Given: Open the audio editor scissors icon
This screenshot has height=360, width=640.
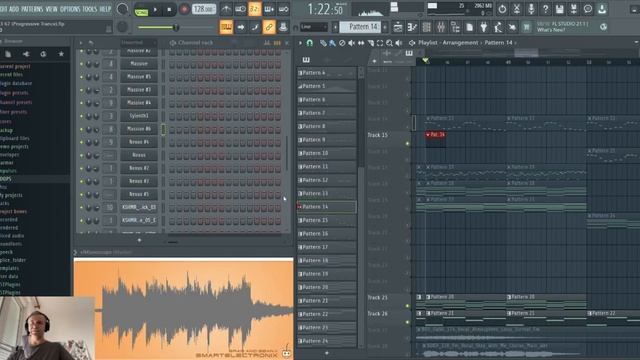Looking at the screenshot, I should tap(517, 9).
